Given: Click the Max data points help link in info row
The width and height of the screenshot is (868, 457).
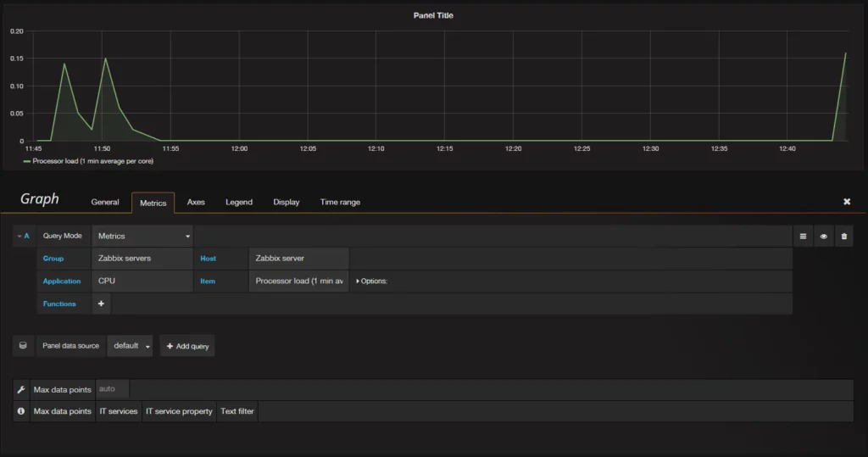Looking at the screenshot, I should (62, 411).
